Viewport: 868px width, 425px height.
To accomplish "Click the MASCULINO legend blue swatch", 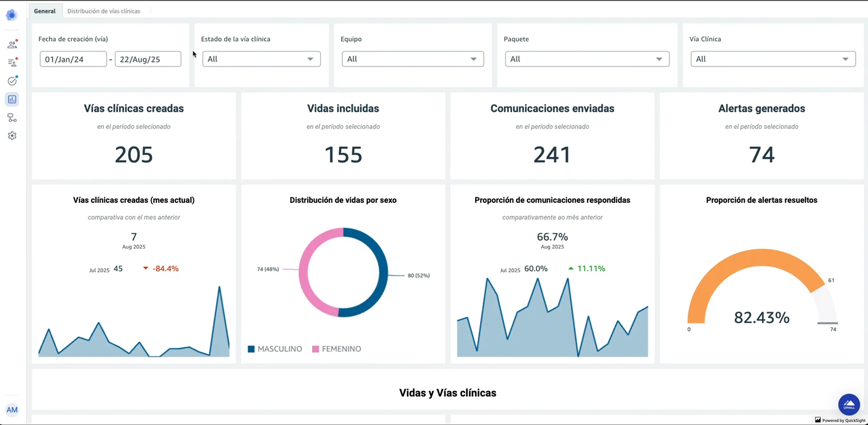I will [251, 349].
